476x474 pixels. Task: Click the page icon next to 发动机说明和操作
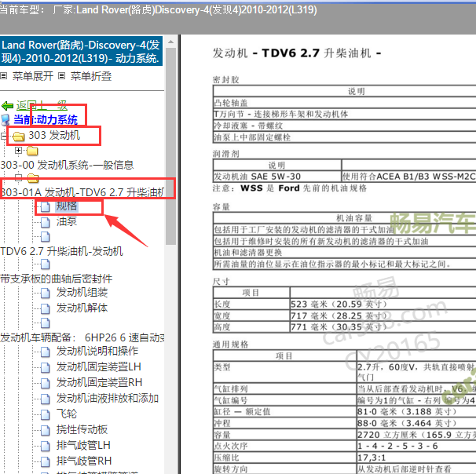46,352
